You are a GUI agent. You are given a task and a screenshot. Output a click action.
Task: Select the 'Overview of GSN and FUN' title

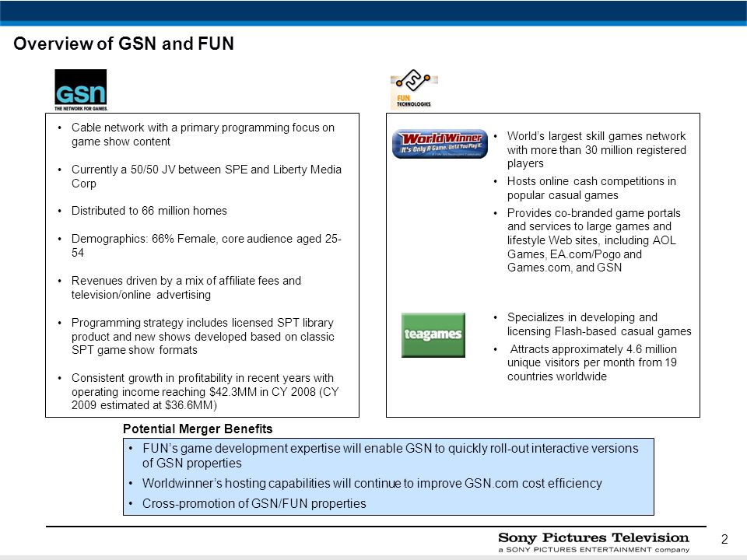coord(124,44)
